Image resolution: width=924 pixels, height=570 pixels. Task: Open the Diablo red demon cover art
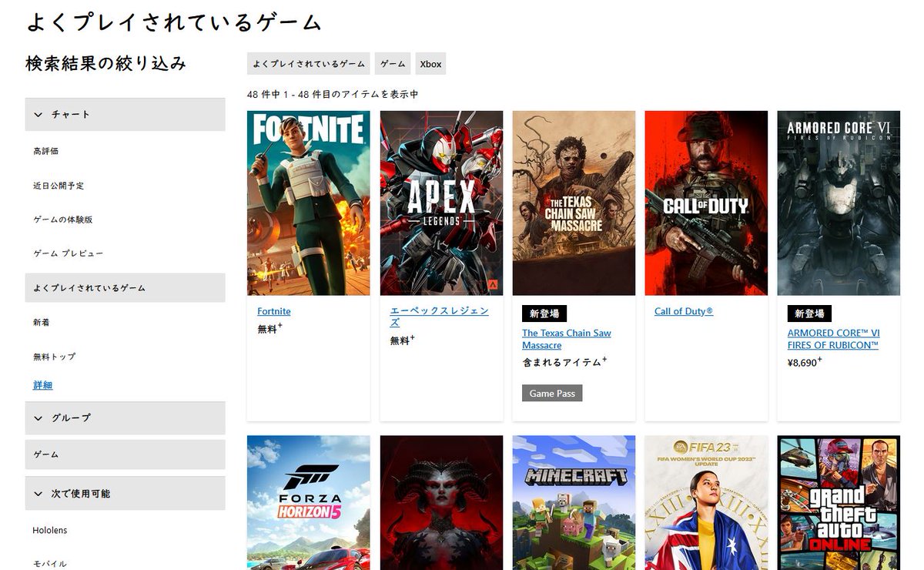pyautogui.click(x=441, y=503)
